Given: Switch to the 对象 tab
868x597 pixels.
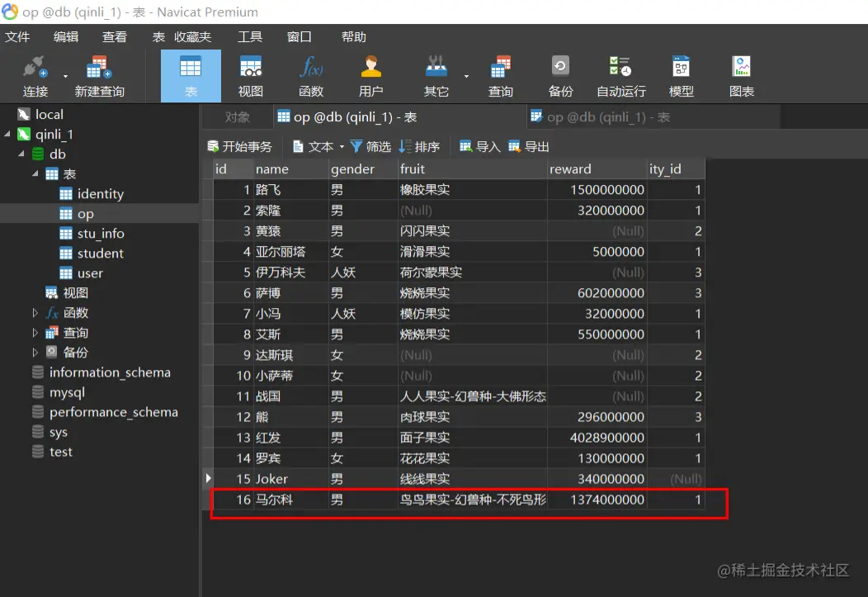Looking at the screenshot, I should click(238, 117).
